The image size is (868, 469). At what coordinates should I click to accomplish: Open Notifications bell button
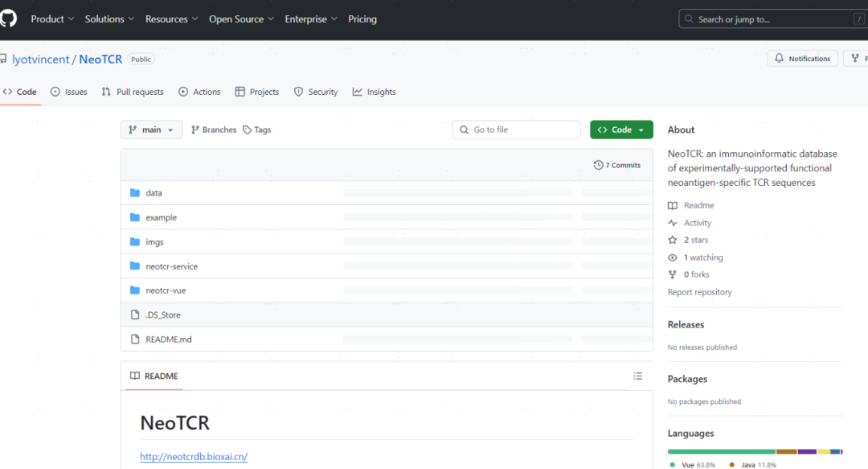[x=802, y=59]
